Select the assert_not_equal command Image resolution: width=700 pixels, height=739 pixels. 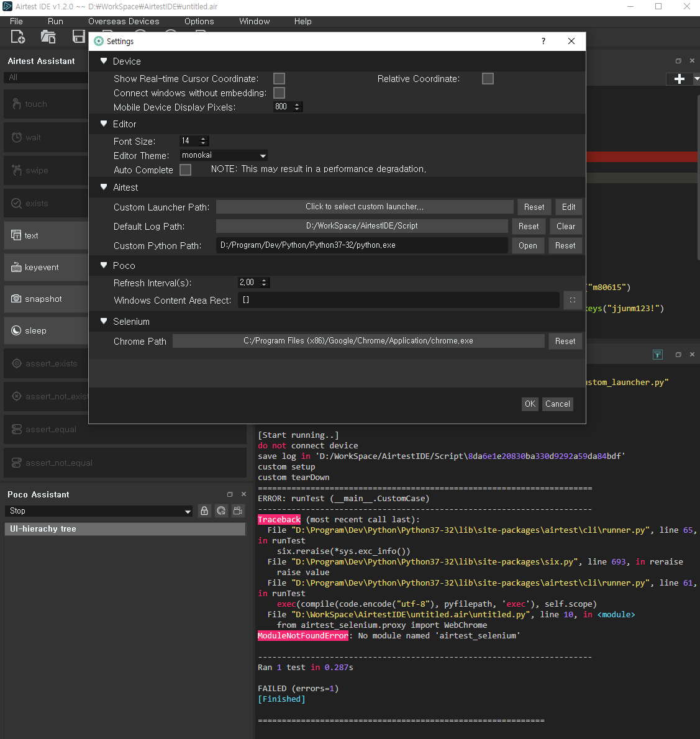125,463
